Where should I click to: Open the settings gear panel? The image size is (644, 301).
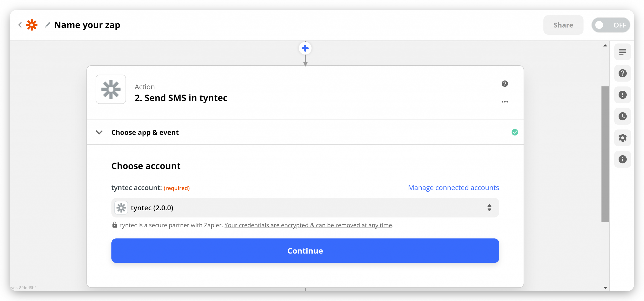(x=623, y=138)
